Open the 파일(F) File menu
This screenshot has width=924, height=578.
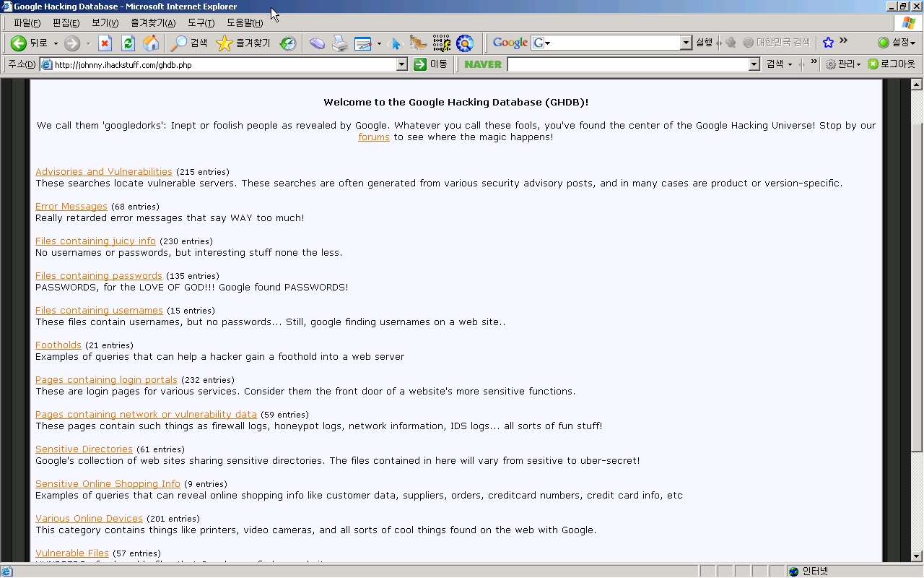[27, 23]
